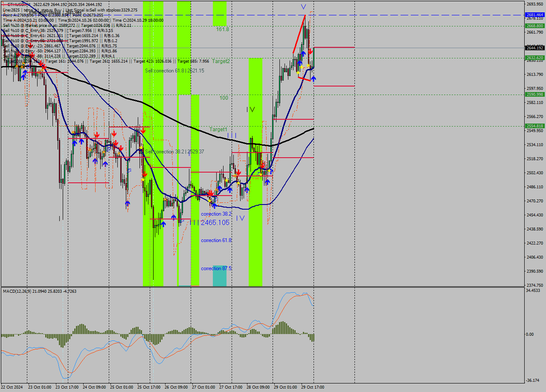
Task: Select the 'correction 87.5' blue label
Action: pyautogui.click(x=216, y=268)
